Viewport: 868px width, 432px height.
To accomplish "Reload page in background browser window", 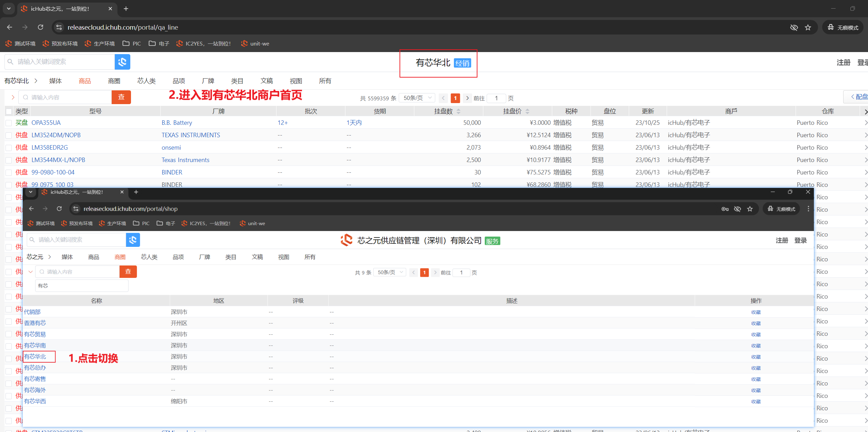I will [40, 27].
